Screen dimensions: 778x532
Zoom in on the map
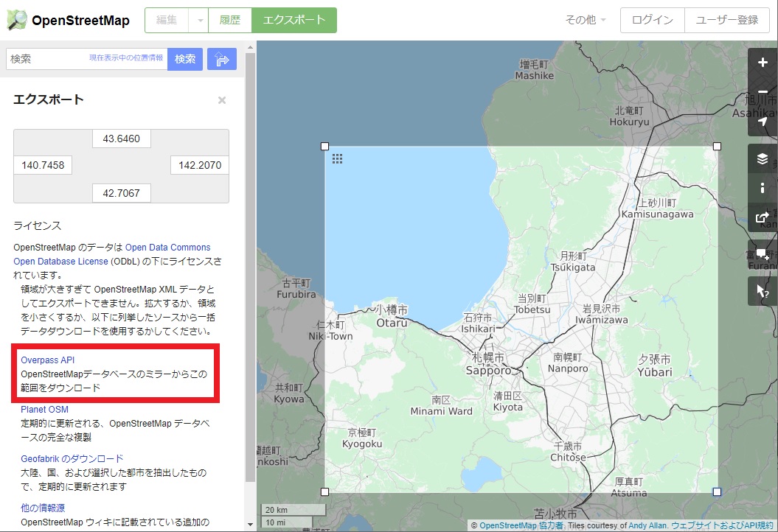(x=763, y=63)
